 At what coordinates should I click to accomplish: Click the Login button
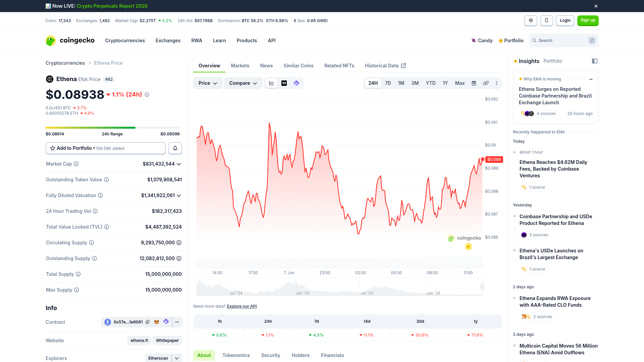[x=565, y=20]
